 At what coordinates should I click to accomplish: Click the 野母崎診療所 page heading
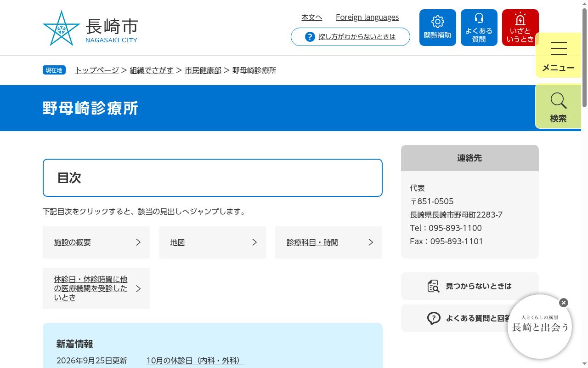[x=90, y=108]
